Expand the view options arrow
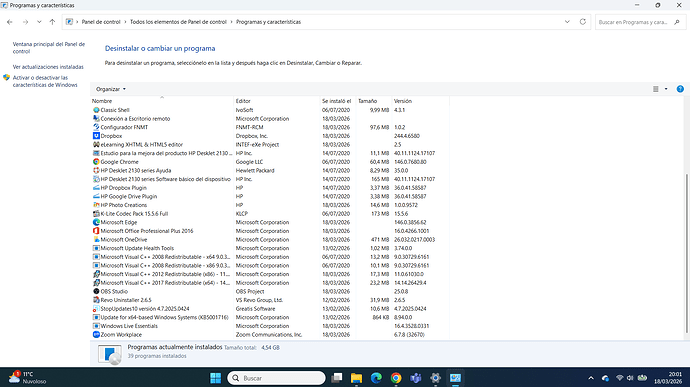 [666, 89]
